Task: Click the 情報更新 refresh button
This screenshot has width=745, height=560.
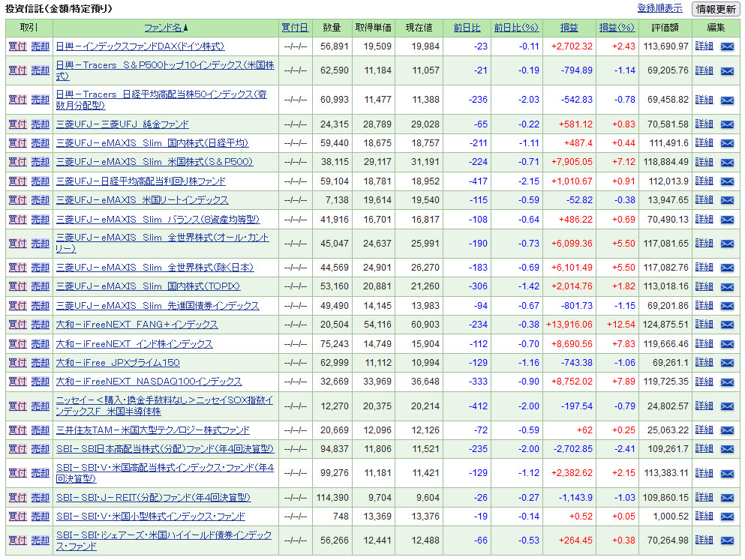Action: (716, 9)
